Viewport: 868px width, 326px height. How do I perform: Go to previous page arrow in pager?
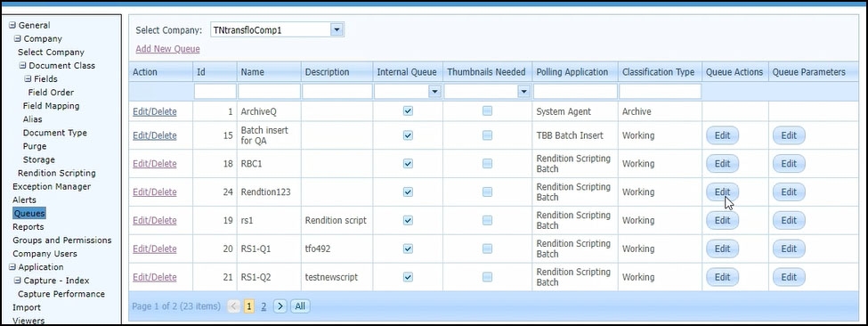pos(234,306)
